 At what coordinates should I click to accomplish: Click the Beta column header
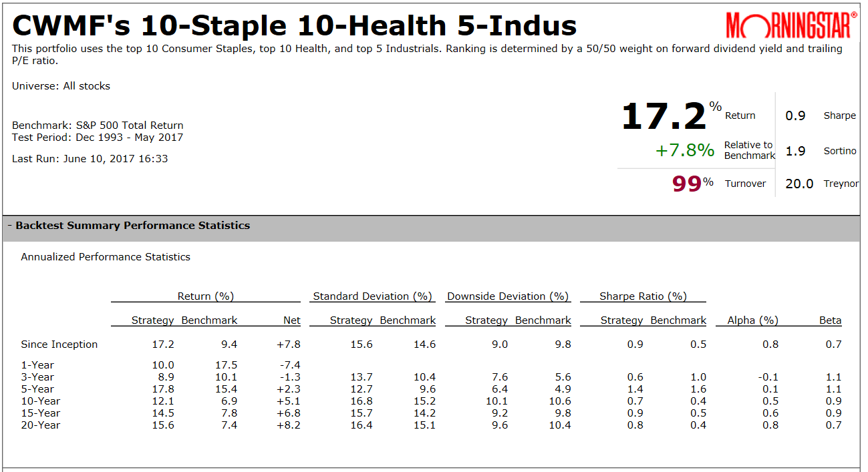[830, 320]
